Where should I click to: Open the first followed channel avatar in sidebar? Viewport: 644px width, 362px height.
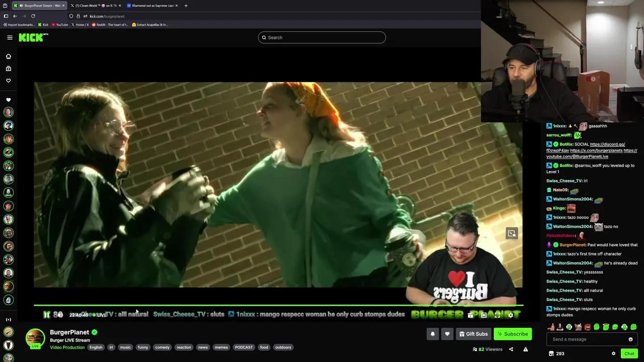9,112
